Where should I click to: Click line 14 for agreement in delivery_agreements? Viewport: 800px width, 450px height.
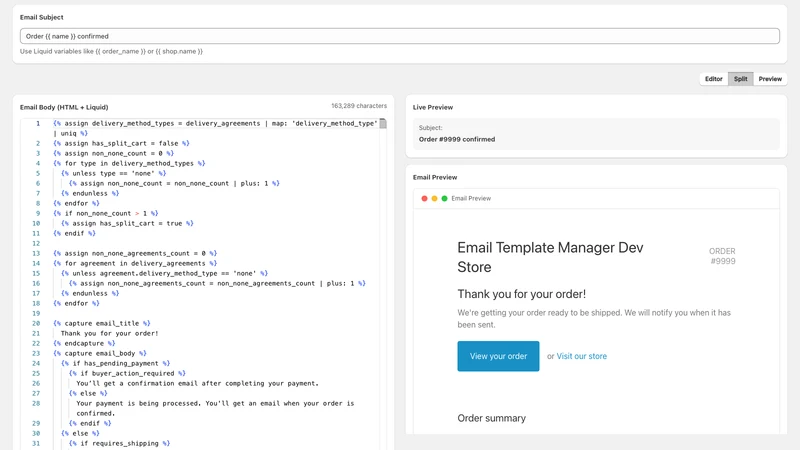click(135, 263)
